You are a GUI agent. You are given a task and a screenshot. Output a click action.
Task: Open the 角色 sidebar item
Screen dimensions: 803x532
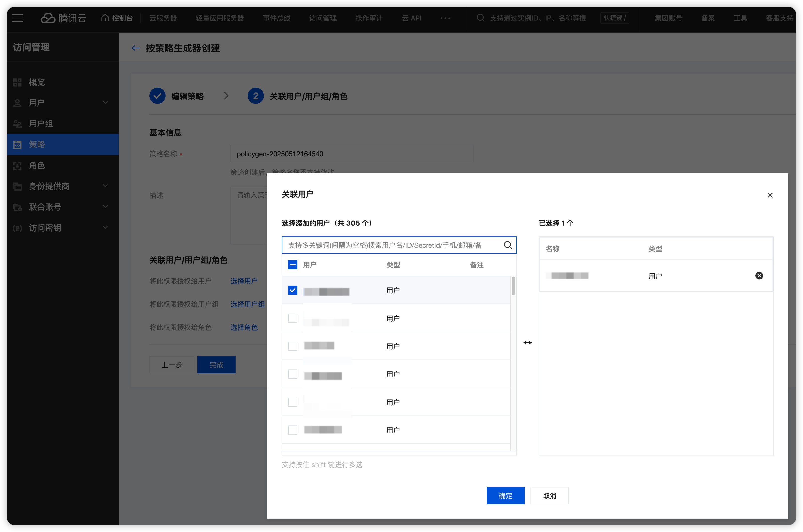pyautogui.click(x=37, y=165)
